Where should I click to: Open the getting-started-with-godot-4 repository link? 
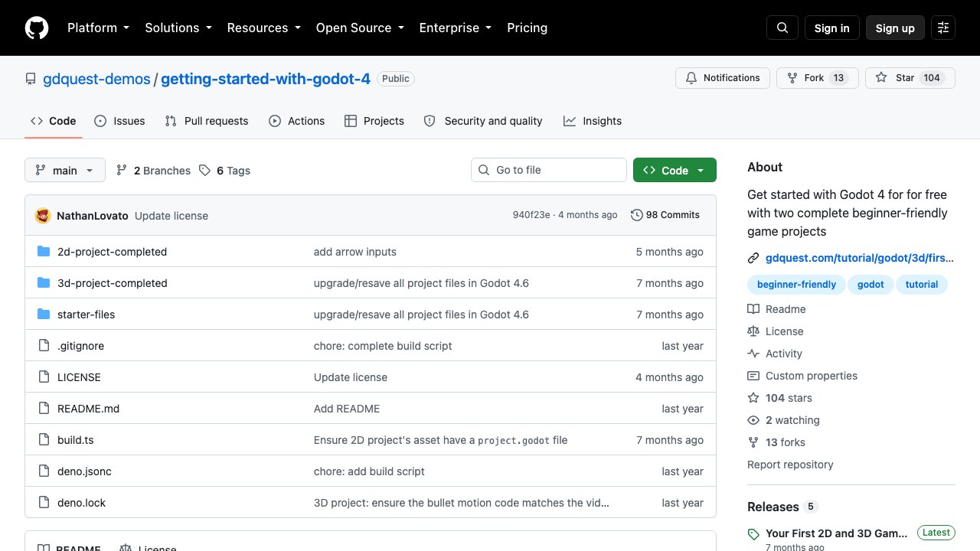[x=266, y=78]
